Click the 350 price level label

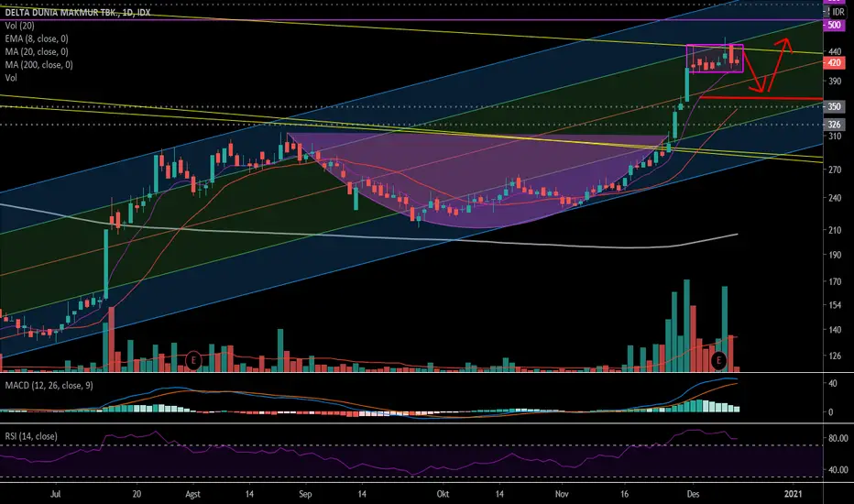point(834,107)
